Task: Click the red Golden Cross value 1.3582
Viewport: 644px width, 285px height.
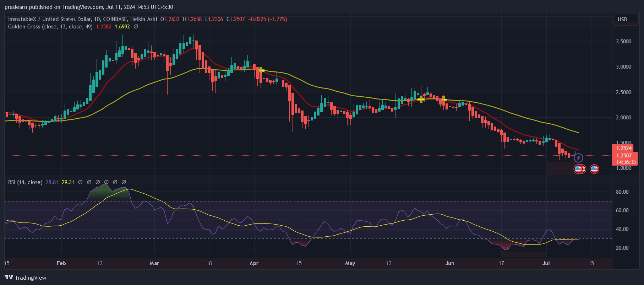Action: click(x=104, y=27)
